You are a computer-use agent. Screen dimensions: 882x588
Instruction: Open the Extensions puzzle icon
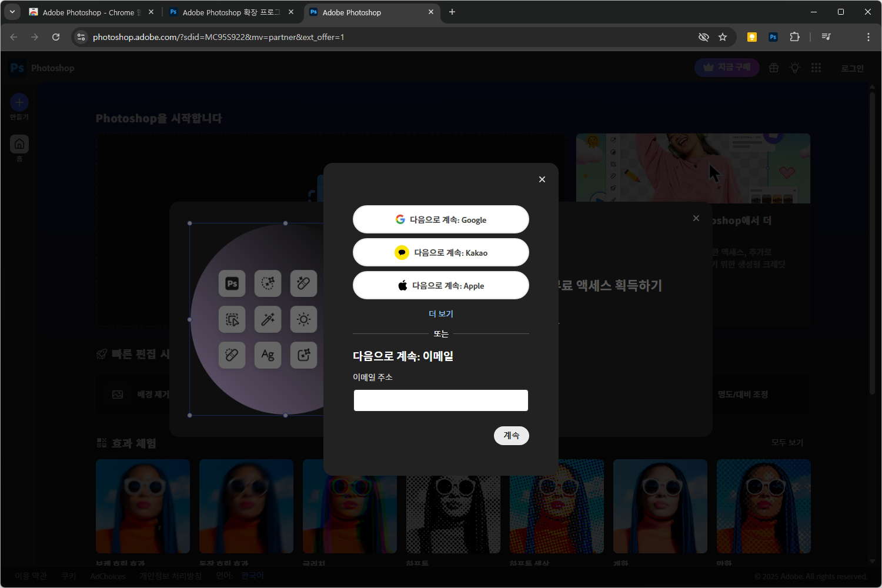[x=794, y=37]
